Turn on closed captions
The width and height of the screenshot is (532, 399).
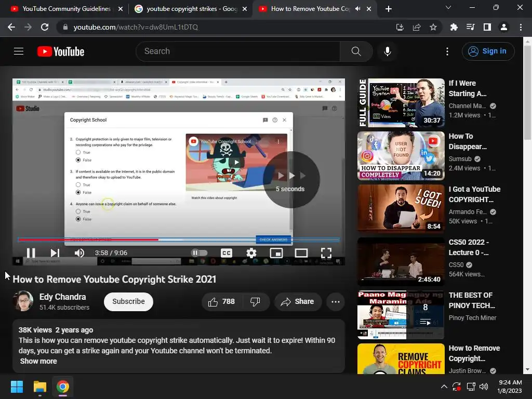pyautogui.click(x=227, y=253)
